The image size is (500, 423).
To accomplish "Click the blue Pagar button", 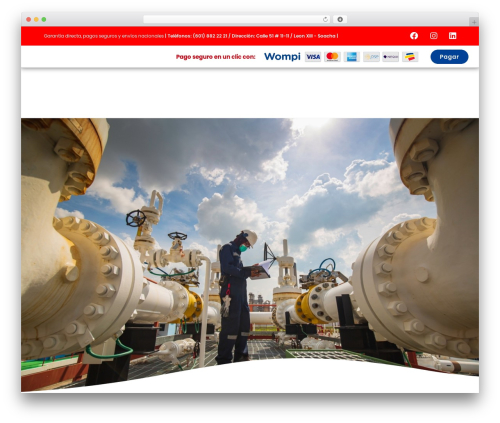I will tap(449, 57).
